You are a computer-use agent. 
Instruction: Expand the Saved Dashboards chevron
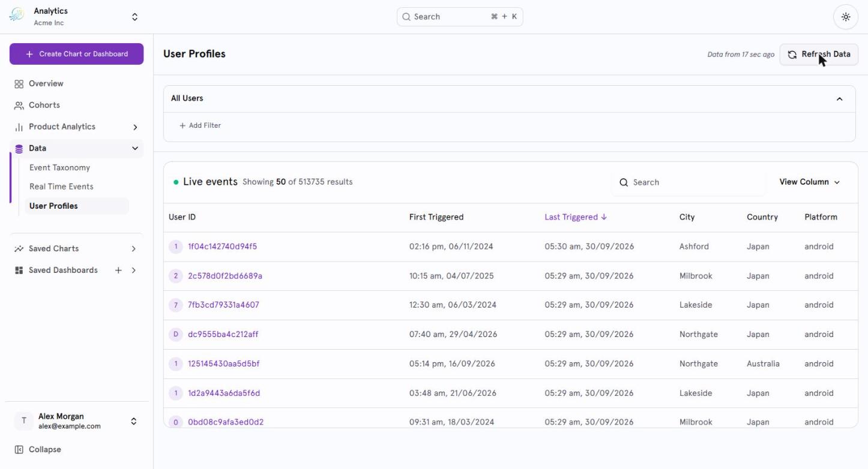133,270
